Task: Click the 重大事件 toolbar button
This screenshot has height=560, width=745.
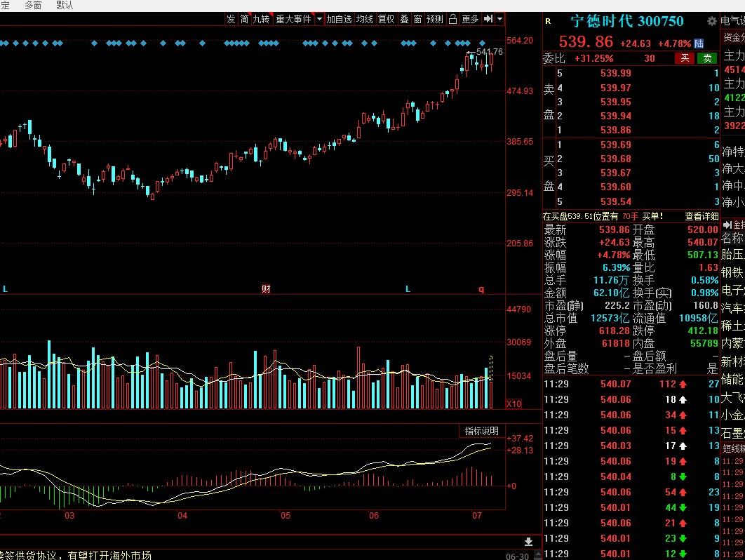Action: click(x=294, y=19)
